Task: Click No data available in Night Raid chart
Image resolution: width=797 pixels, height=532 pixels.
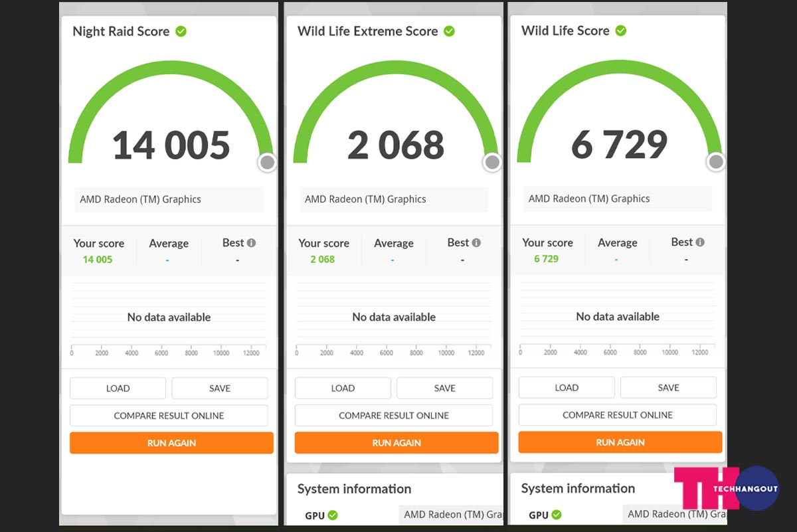Action: (169, 317)
